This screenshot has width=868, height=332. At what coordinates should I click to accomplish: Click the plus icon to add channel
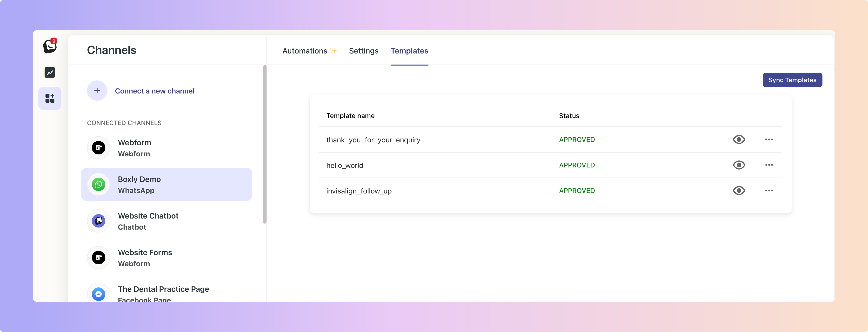97,91
